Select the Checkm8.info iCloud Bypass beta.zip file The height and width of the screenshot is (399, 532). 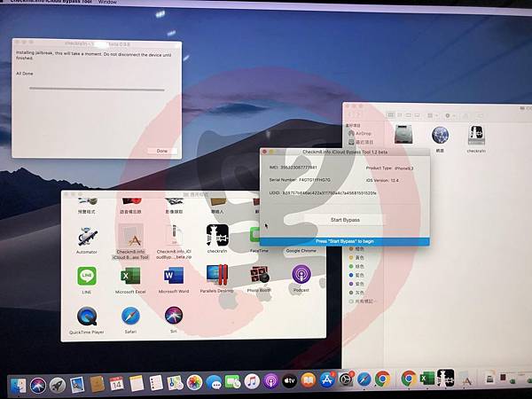pyautogui.click(x=174, y=236)
